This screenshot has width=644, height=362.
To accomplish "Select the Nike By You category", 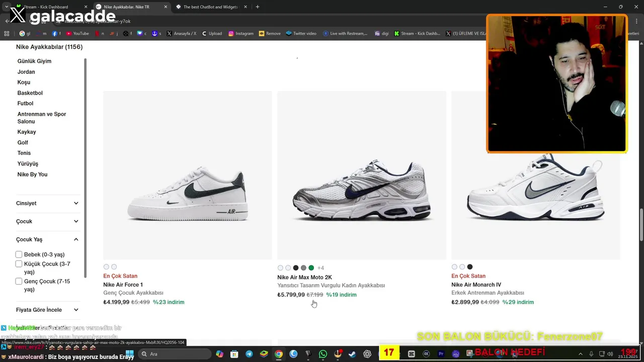I will [x=32, y=174].
